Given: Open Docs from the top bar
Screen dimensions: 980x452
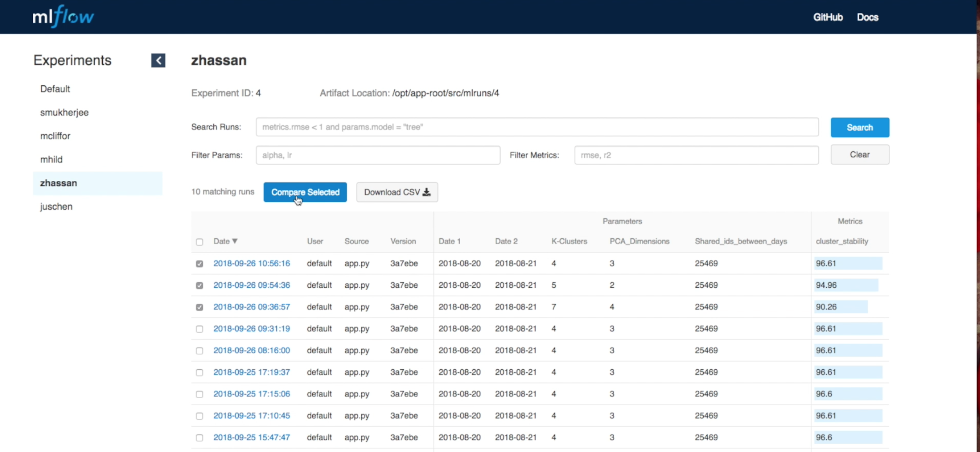Looking at the screenshot, I should [867, 17].
